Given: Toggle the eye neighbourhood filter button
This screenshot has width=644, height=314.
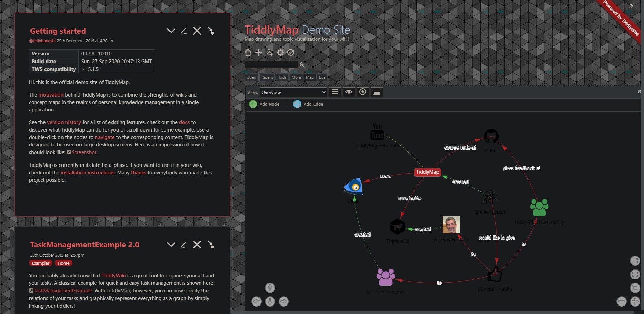Looking at the screenshot, I should (349, 92).
